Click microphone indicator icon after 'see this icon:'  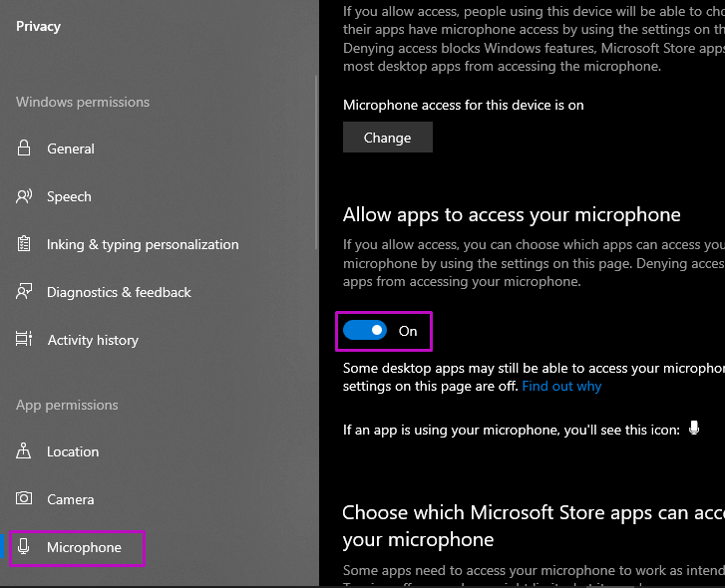(694, 429)
